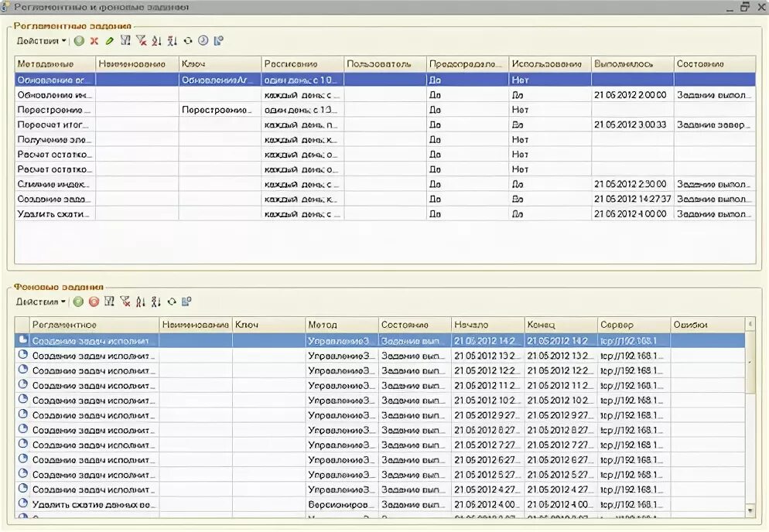Screen dimensions: 769x532
Task: Click the Метод column header
Action: (342, 325)
